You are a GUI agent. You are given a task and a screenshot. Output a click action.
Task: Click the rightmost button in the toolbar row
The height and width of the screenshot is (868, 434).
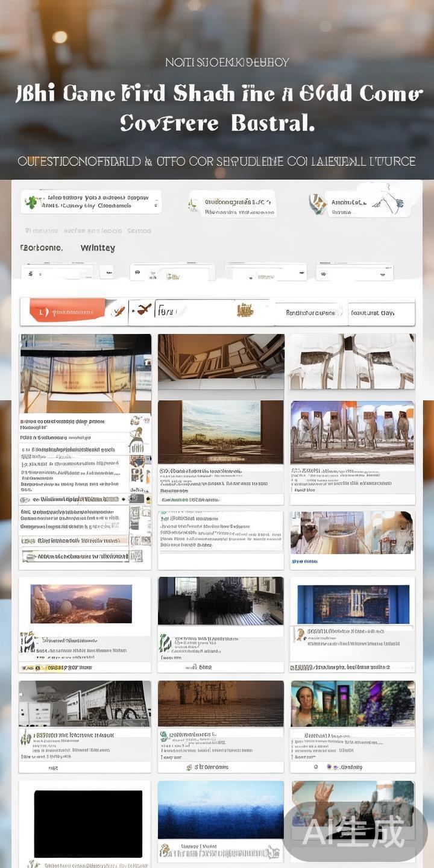(382, 313)
